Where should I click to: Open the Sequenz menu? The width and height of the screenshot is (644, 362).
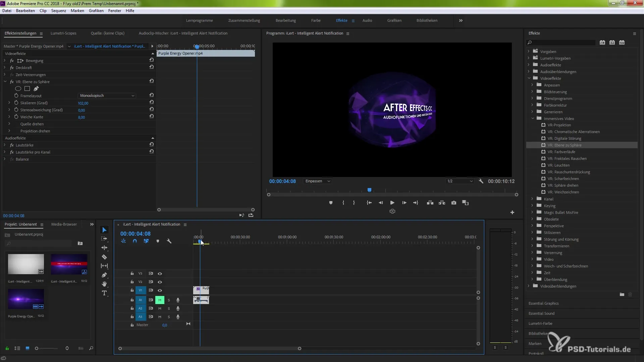click(x=59, y=11)
